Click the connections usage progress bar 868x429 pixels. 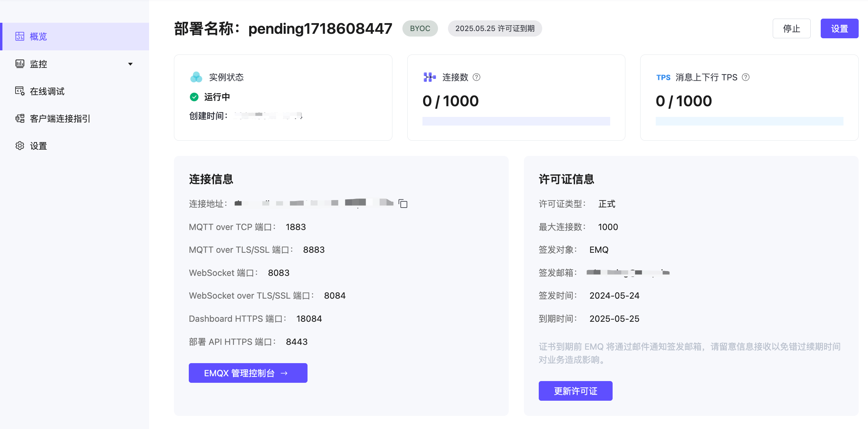click(516, 121)
